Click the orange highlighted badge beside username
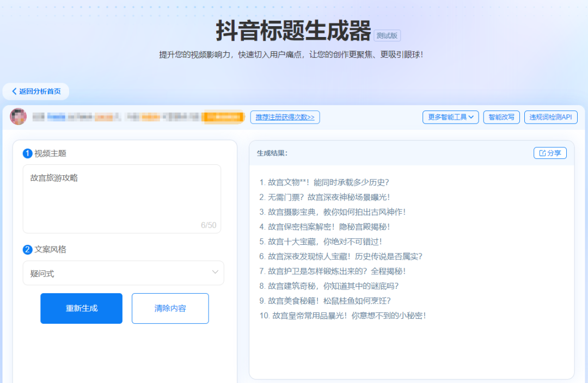 [x=223, y=117]
